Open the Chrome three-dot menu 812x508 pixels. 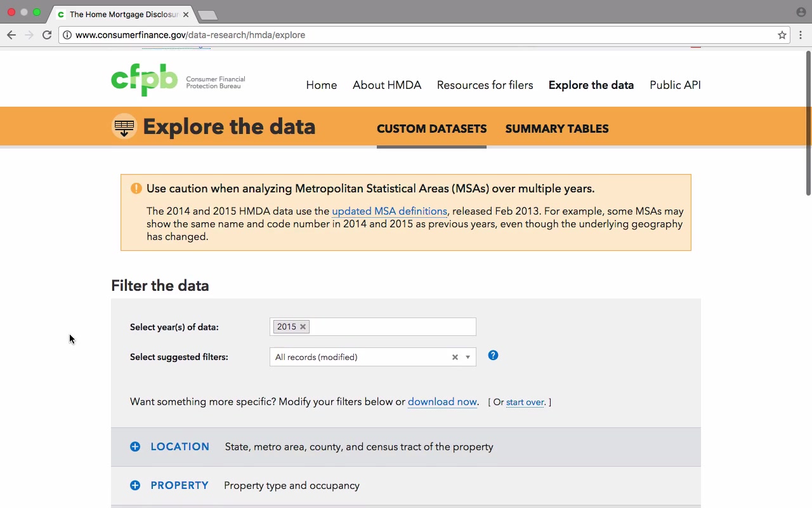point(801,35)
